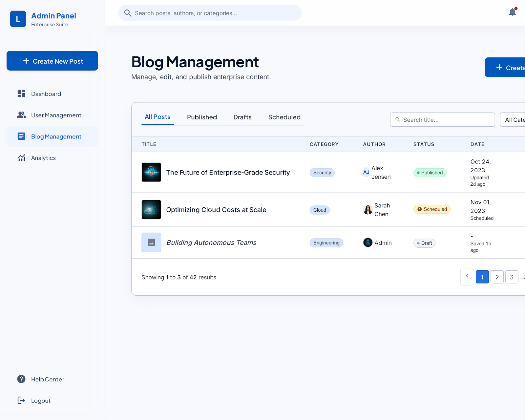
Task: Focus the top posts search field
Action: (210, 13)
